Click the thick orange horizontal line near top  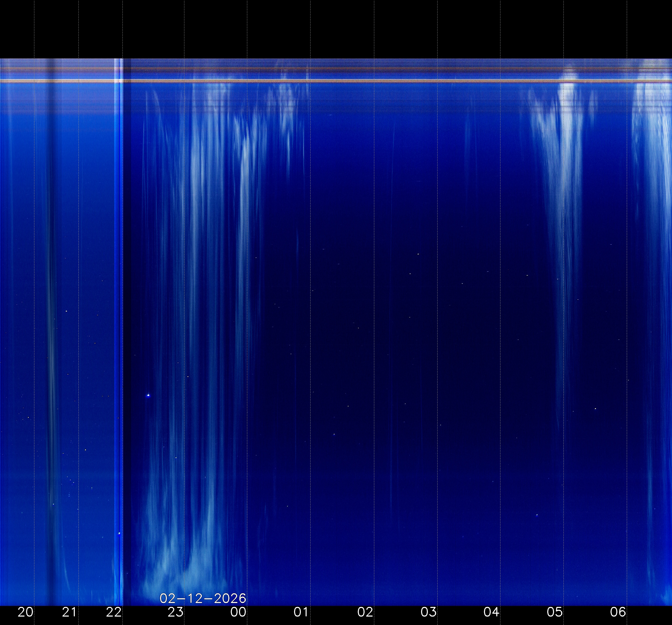[338, 81]
